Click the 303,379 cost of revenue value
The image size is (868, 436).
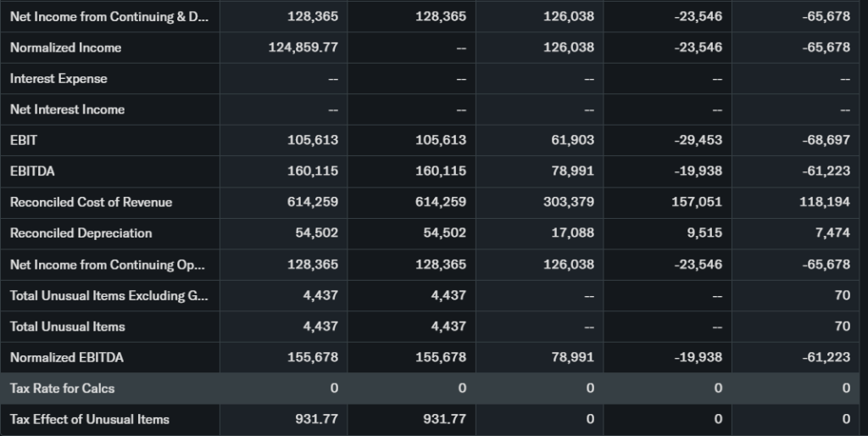569,202
